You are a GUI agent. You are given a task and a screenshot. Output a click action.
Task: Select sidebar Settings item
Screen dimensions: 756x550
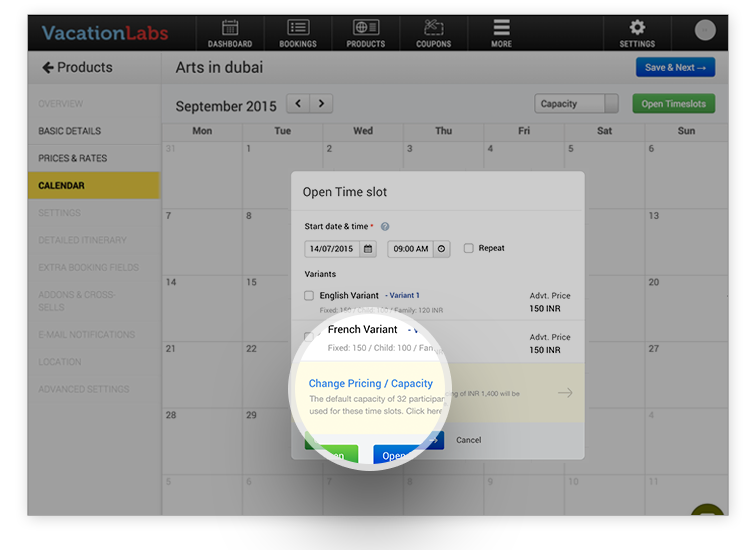(94, 213)
